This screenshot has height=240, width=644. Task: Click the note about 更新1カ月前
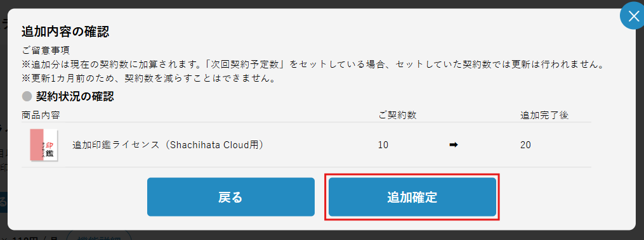click(148, 78)
